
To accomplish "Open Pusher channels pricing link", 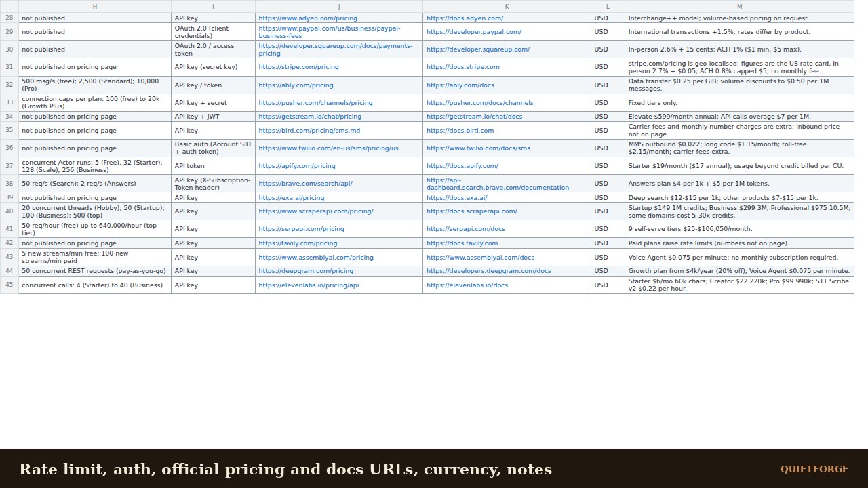I will 315,103.
